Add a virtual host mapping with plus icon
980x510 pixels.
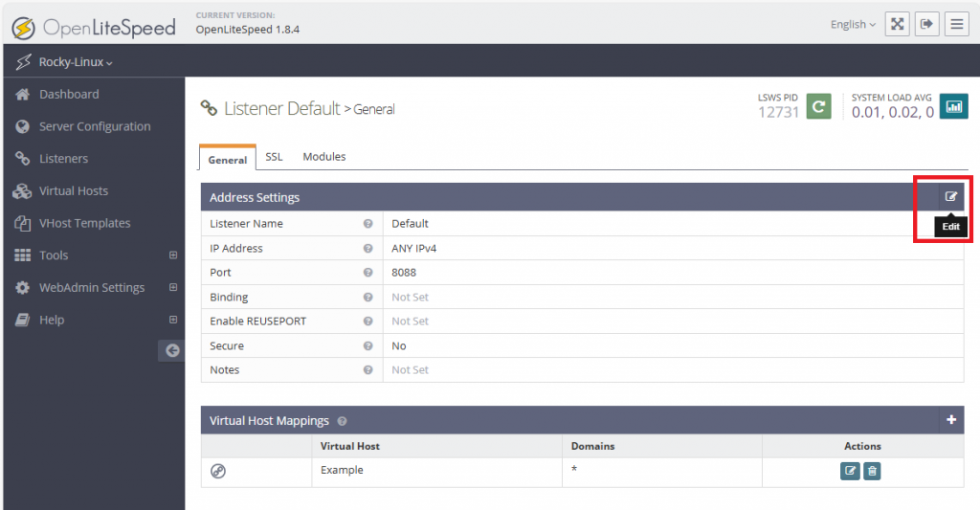[x=950, y=420]
